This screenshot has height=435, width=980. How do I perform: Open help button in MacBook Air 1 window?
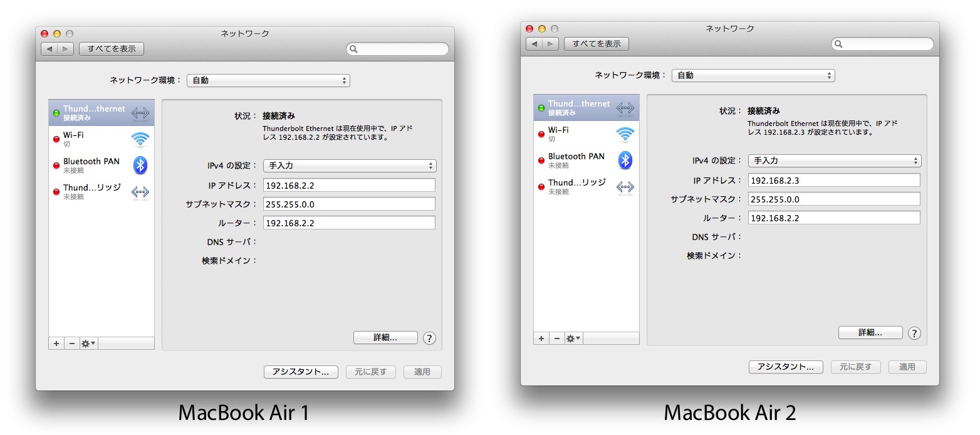click(x=429, y=338)
